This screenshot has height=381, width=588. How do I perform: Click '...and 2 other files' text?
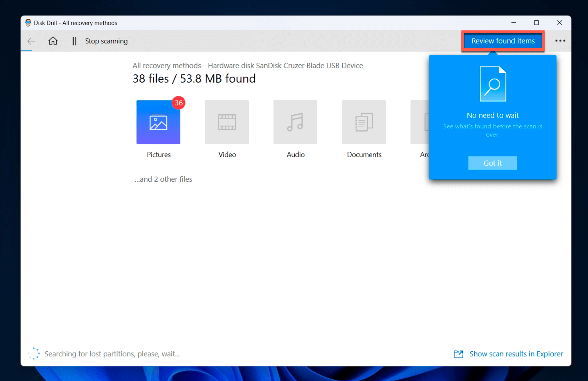pyautogui.click(x=163, y=179)
